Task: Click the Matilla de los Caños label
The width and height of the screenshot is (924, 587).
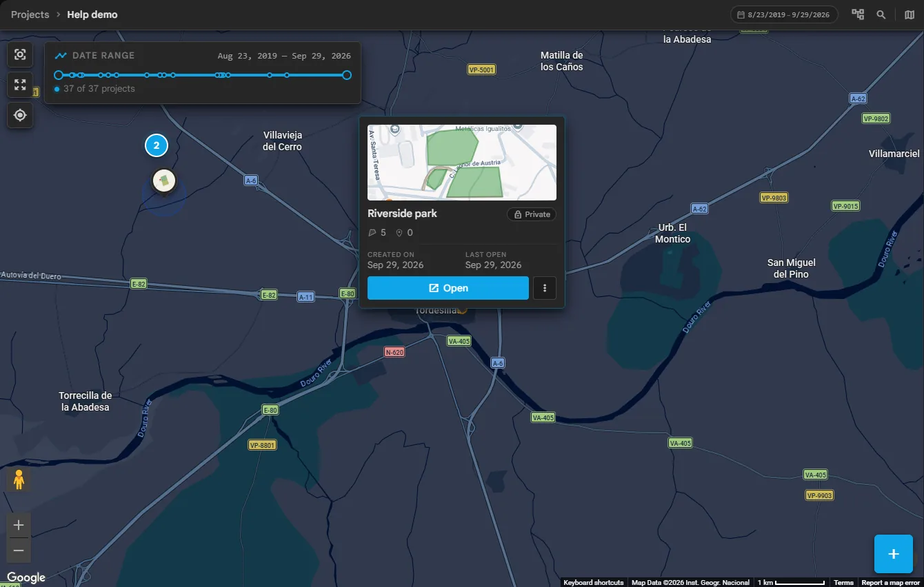Action: pos(562,61)
